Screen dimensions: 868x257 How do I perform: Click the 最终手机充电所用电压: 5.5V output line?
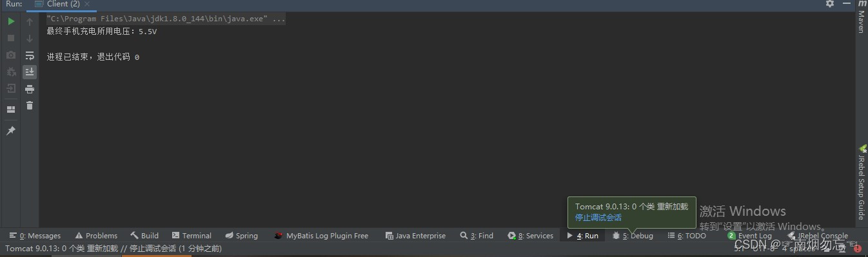(101, 31)
